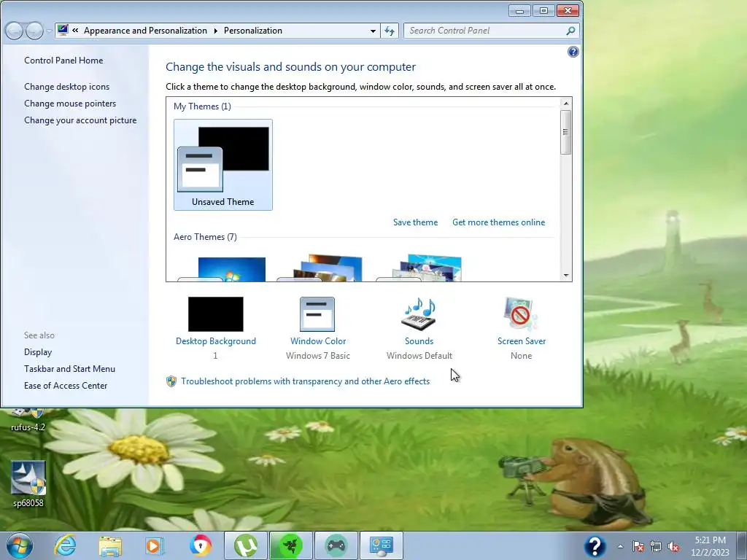
Task: Click the taskbar help question mark icon
Action: 595,546
